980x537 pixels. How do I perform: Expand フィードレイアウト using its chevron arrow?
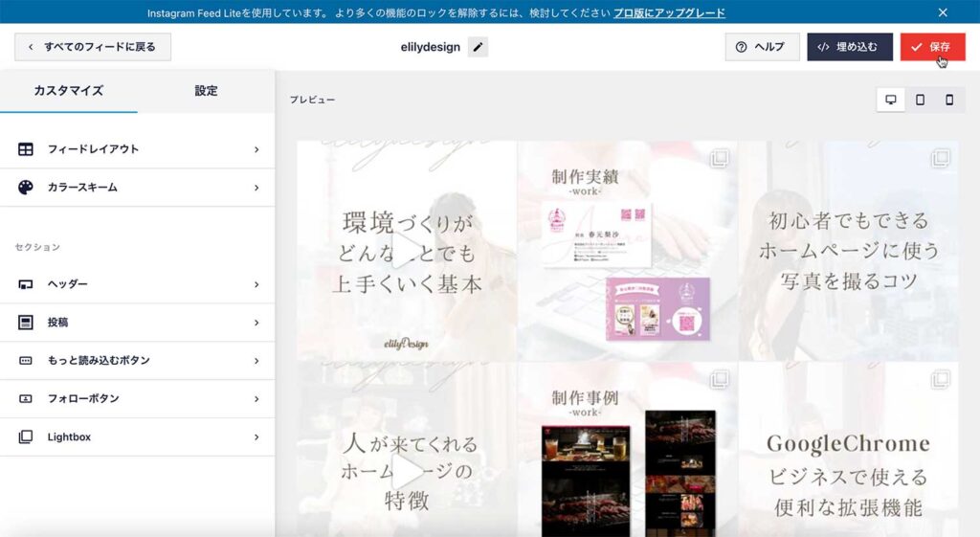[x=256, y=149]
